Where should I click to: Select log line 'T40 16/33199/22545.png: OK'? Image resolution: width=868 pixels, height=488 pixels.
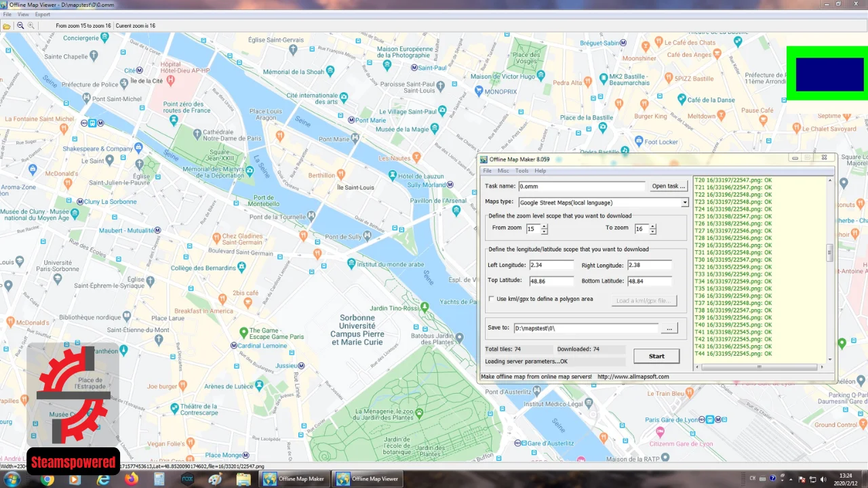(733, 325)
